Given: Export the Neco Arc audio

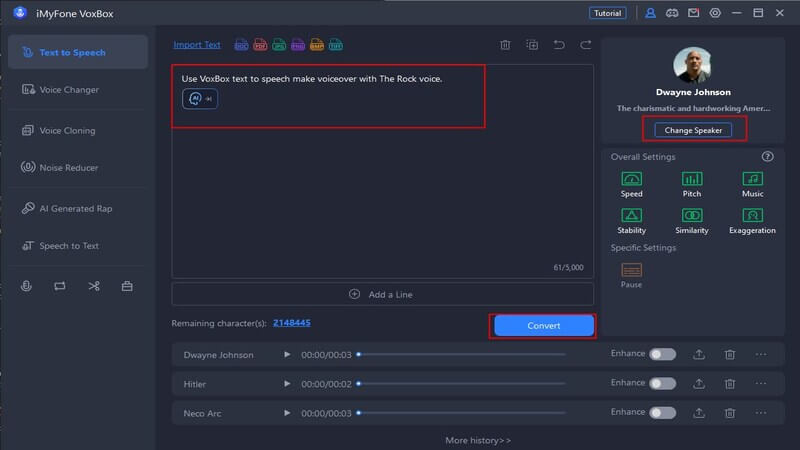Looking at the screenshot, I should pyautogui.click(x=699, y=413).
